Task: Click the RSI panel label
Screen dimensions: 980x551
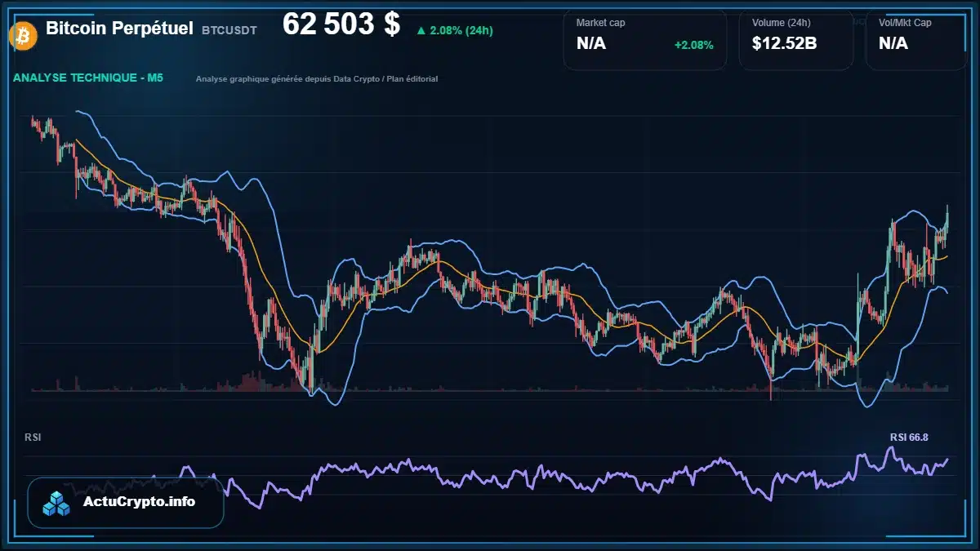Action: [x=33, y=438]
